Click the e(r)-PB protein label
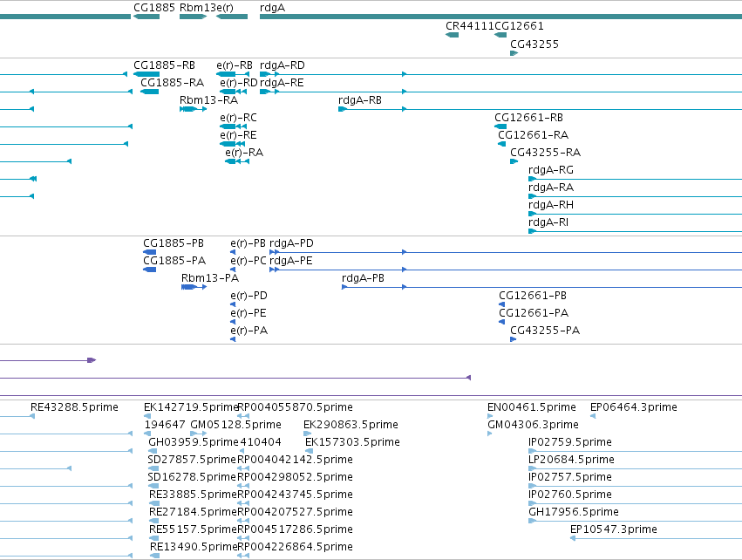This screenshot has width=742, height=560. 248,243
